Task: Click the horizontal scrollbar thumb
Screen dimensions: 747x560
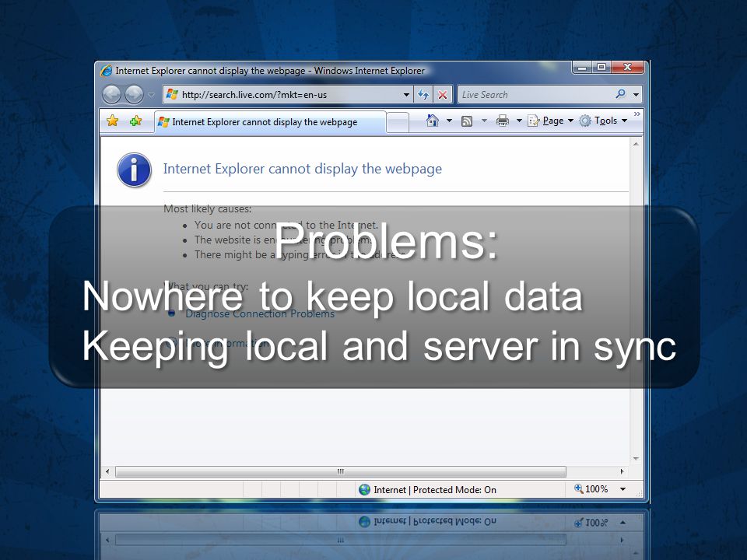Action: click(341, 471)
